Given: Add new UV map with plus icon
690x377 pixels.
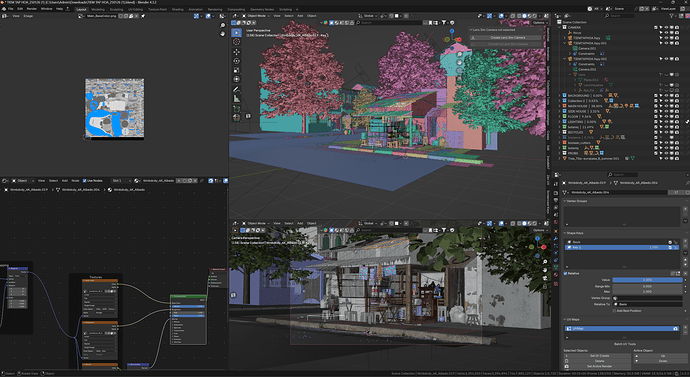Looking at the screenshot, I should click(685, 328).
